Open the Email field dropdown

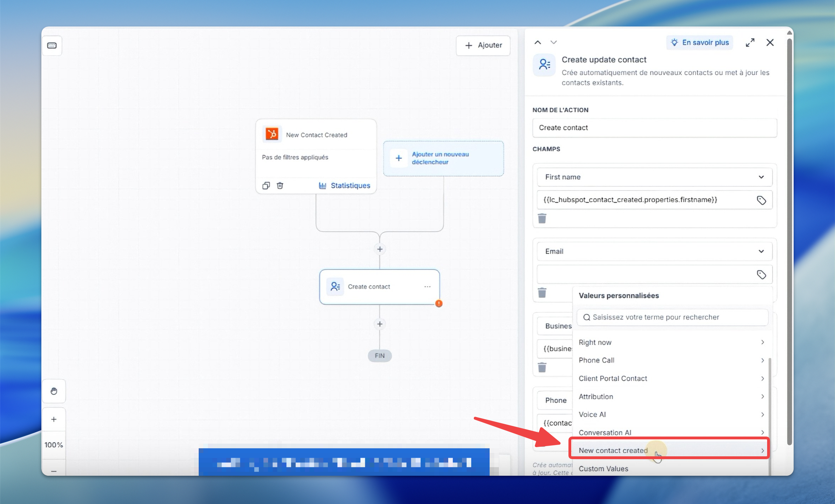pyautogui.click(x=655, y=251)
